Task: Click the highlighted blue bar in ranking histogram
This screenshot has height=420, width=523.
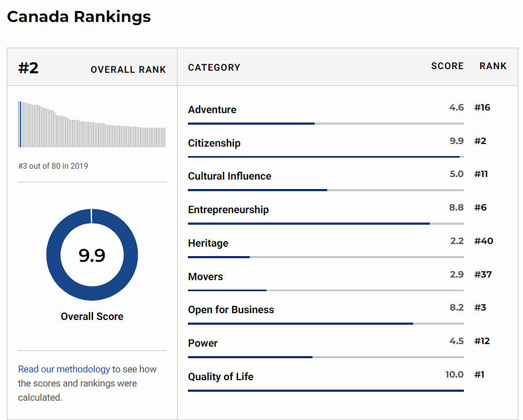Action: point(20,125)
